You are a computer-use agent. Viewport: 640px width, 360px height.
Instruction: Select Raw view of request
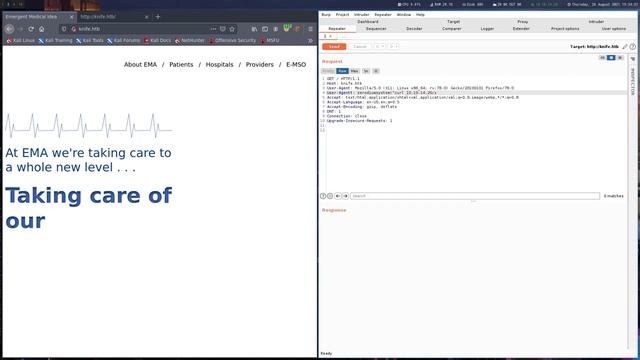(x=342, y=71)
